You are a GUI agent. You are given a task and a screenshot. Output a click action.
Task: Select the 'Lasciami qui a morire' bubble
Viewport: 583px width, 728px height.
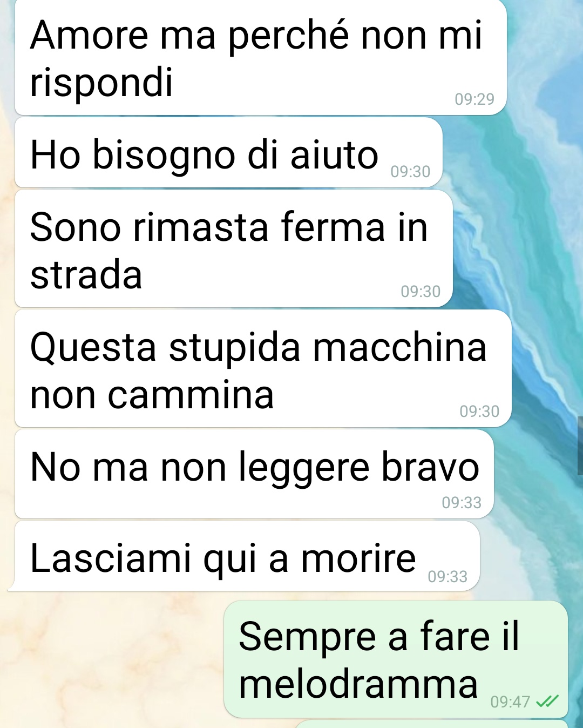pyautogui.click(x=247, y=556)
